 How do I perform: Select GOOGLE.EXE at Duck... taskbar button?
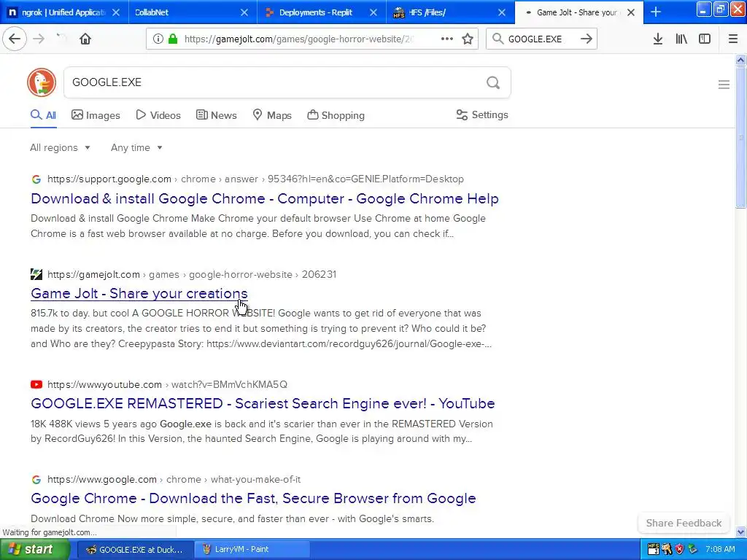(x=135, y=550)
